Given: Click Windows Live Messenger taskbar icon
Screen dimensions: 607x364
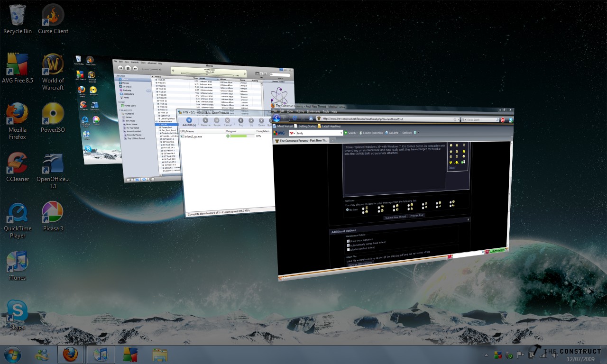Looking at the screenshot, I should pyautogui.click(x=42, y=354).
